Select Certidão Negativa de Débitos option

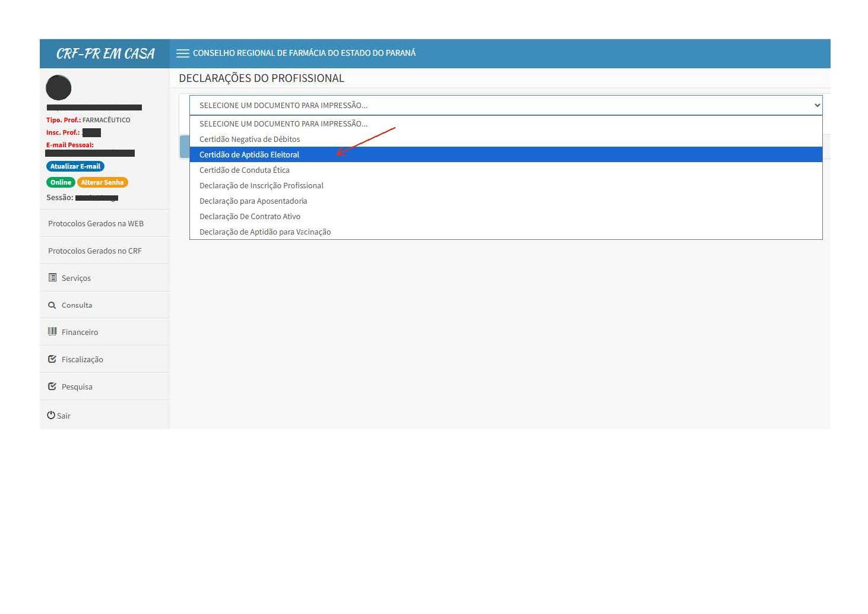249,139
